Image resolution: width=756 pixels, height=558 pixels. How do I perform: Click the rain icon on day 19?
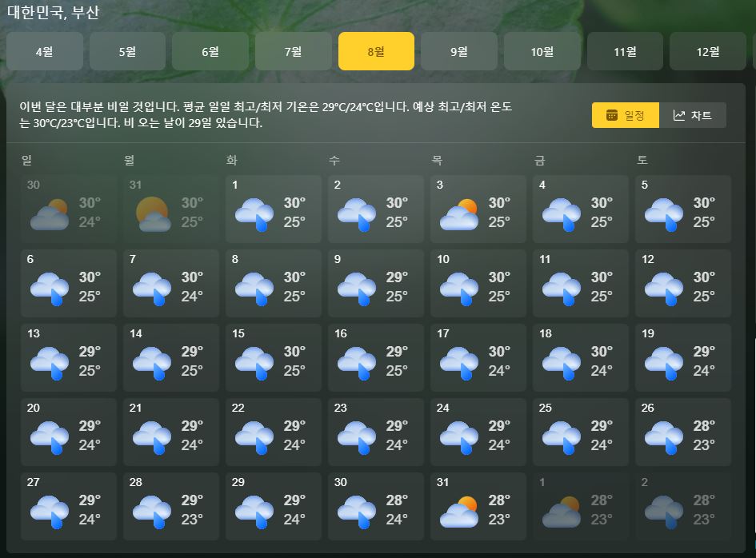tap(663, 363)
